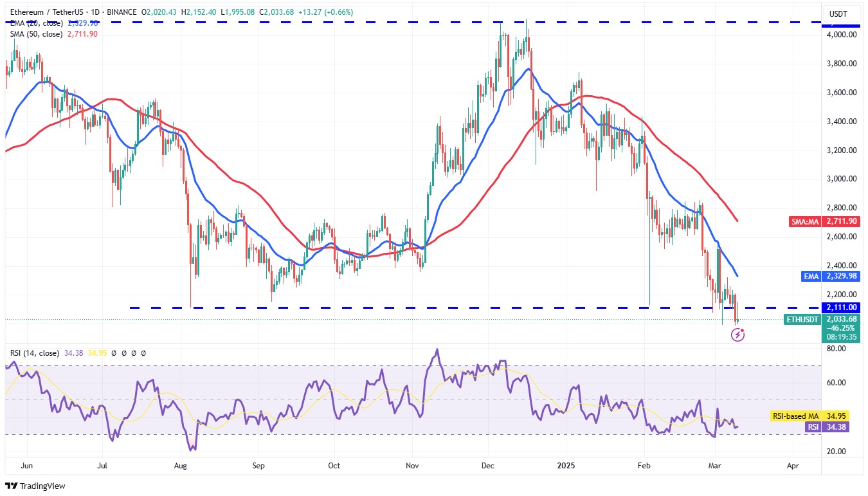The image size is (868, 496).
Task: Click the Jul label on time axis
Action: coord(102,464)
